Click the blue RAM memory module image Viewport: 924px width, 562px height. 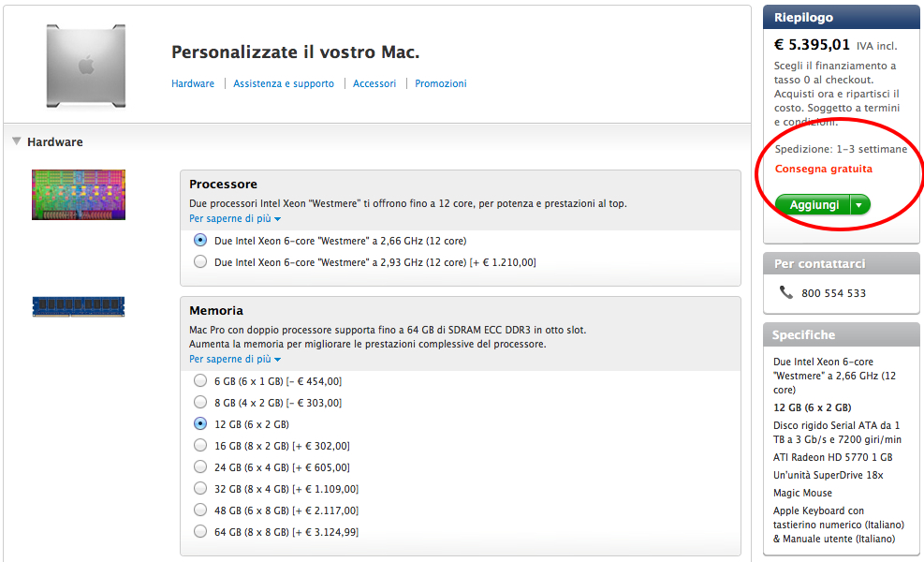click(79, 306)
